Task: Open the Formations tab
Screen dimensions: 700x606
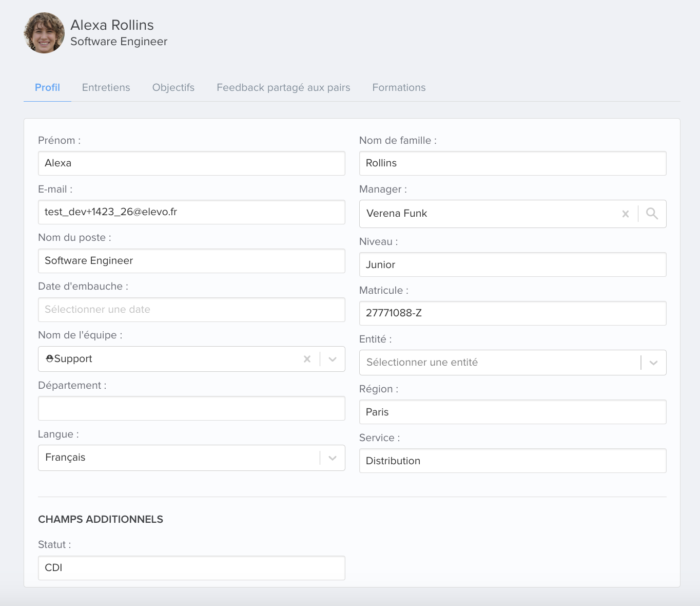Action: pyautogui.click(x=399, y=87)
